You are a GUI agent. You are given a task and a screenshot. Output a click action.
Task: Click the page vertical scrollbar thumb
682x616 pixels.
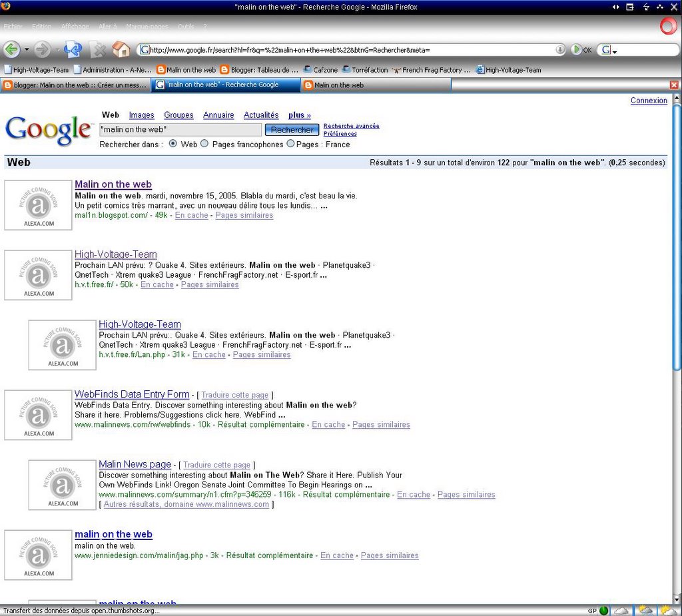tap(677, 238)
